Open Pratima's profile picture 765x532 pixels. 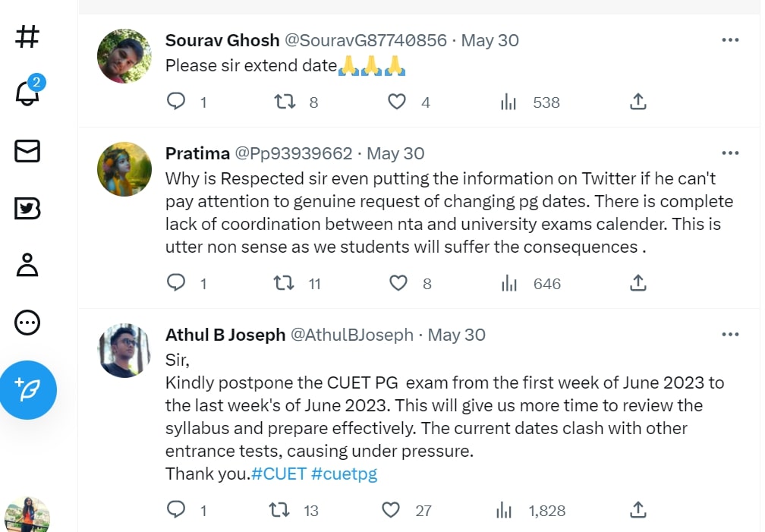click(x=124, y=168)
